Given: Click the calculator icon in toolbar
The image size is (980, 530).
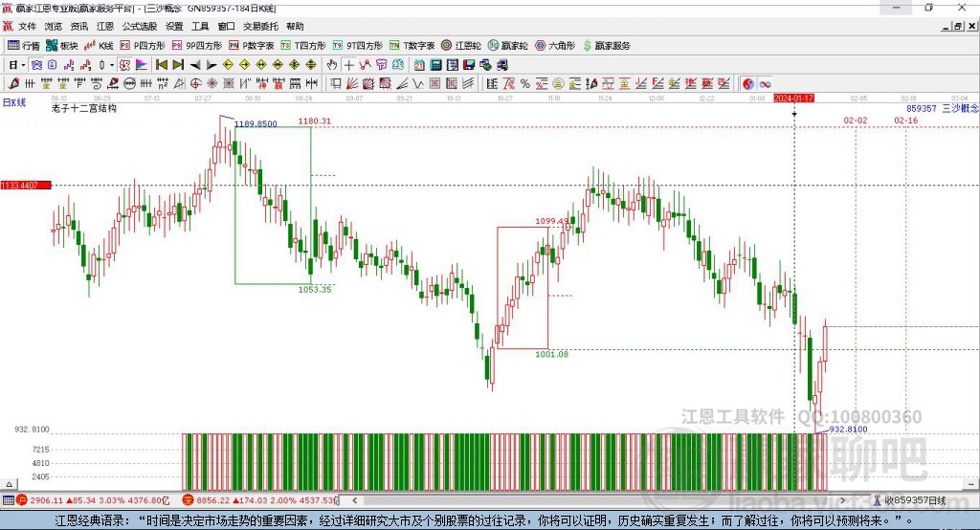Looking at the screenshot, I should [x=435, y=65].
